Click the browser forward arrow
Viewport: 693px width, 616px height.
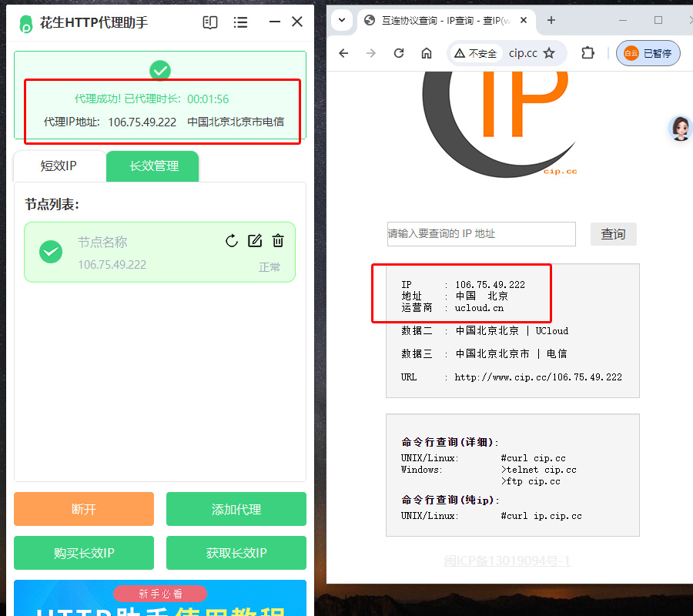click(371, 53)
